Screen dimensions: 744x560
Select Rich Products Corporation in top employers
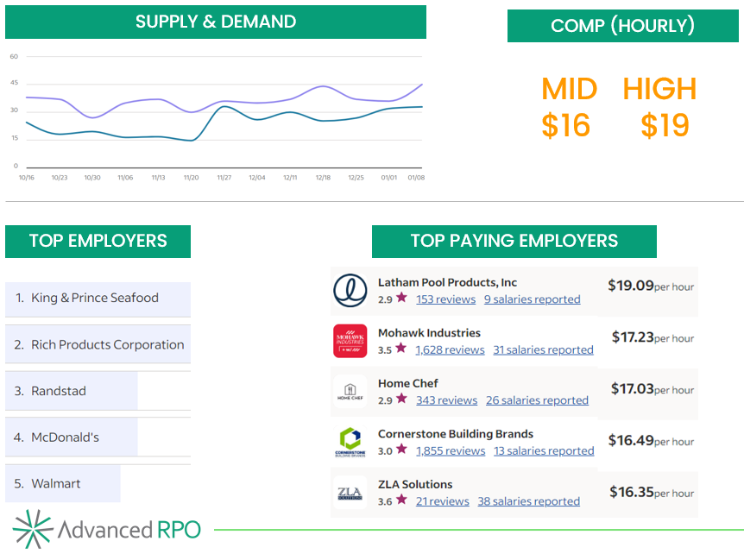point(107,345)
